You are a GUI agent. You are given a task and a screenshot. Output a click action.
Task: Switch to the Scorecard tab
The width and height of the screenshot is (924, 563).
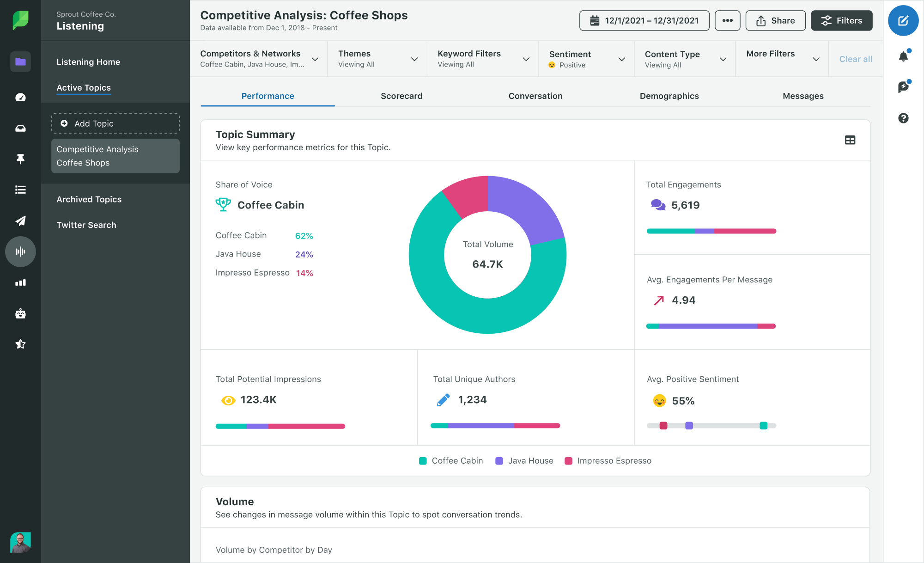(x=402, y=96)
